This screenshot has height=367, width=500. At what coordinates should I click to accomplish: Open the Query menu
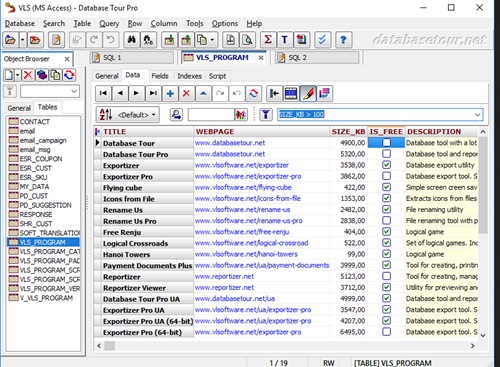109,24
